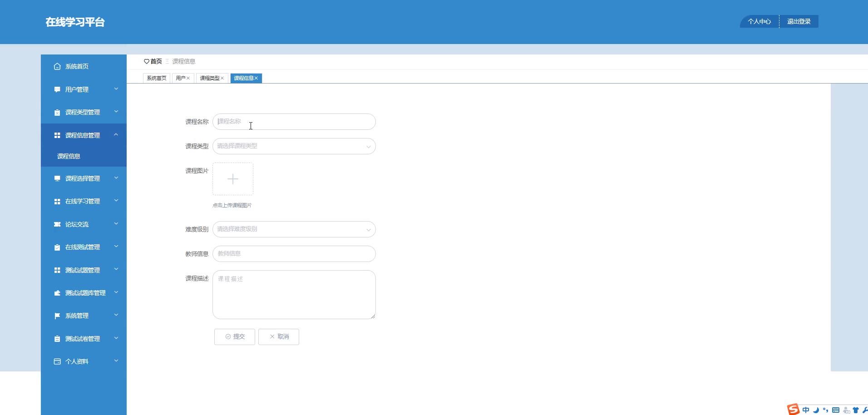Expand the 论坛交流 chevron
868x415 pixels.
tap(116, 224)
